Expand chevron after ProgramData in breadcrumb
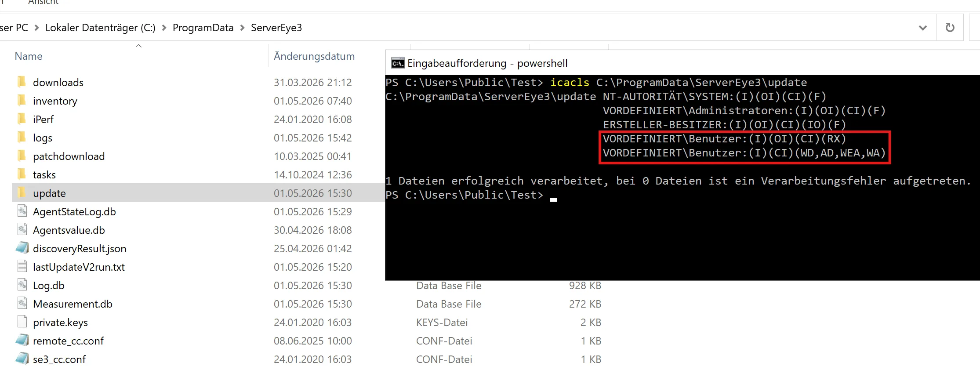The height and width of the screenshot is (370, 980). pos(242,28)
